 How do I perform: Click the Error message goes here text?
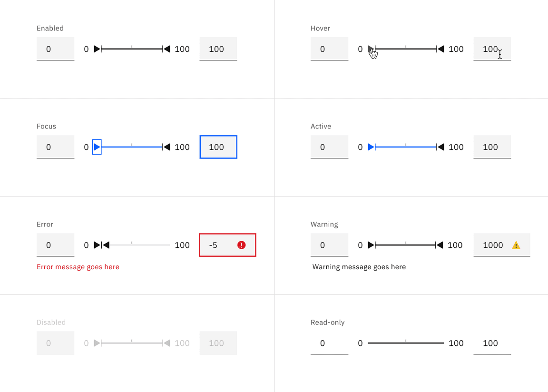(x=78, y=267)
